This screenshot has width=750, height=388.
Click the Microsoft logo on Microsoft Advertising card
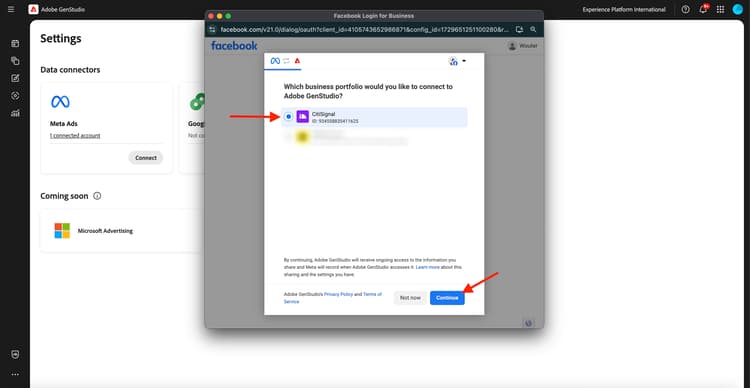point(62,231)
